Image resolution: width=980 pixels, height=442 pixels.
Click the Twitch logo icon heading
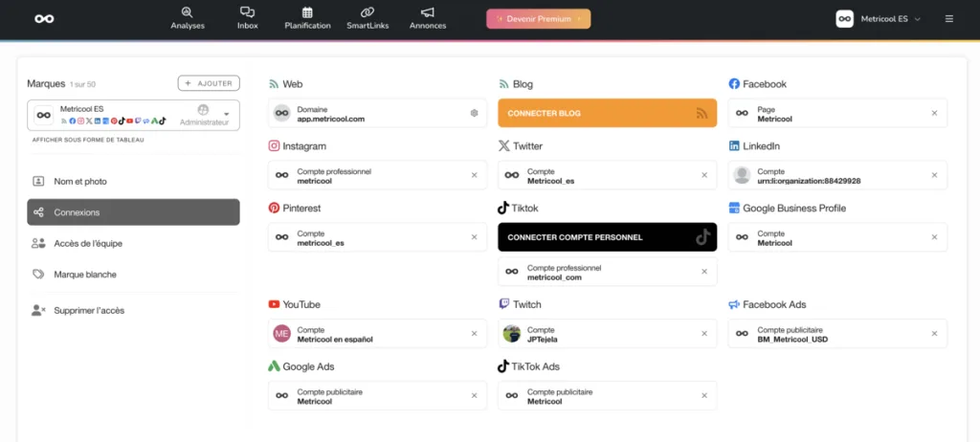503,304
